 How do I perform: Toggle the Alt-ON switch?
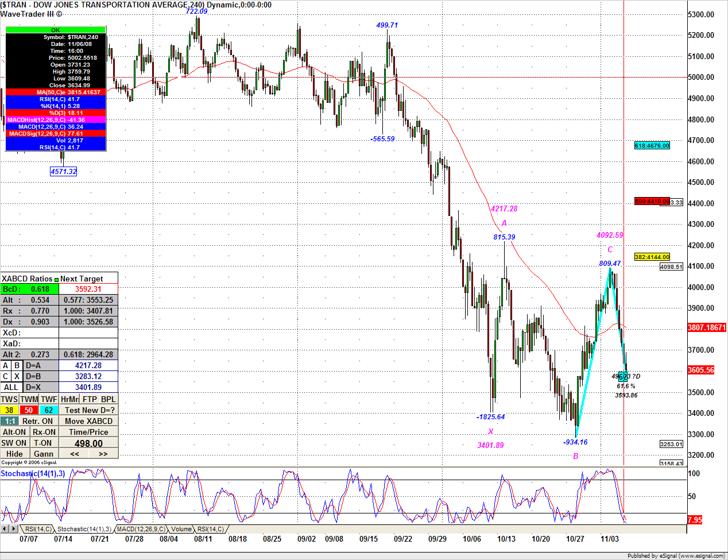coord(14,432)
